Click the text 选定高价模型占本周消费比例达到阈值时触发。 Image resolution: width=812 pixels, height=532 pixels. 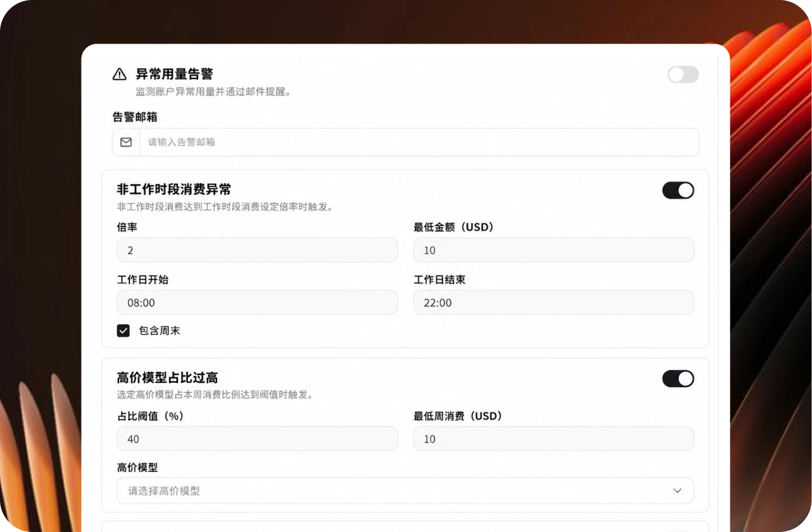coord(215,395)
